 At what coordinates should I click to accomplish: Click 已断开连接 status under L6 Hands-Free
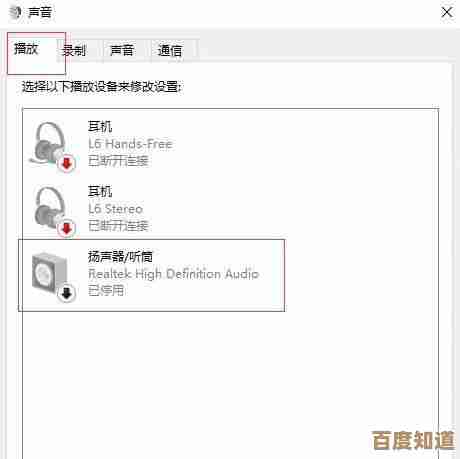[118, 161]
